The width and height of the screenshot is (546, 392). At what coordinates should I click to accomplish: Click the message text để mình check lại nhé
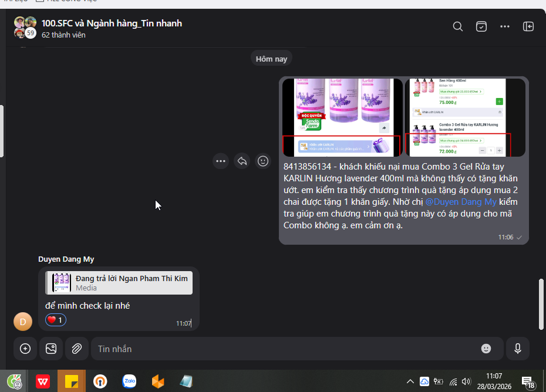[87, 306]
